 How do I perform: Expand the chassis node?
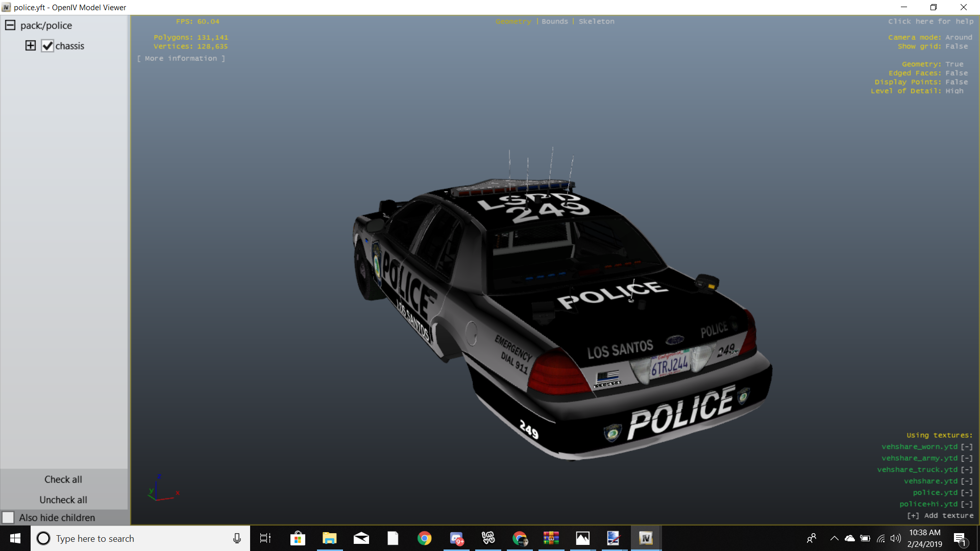coord(31,45)
